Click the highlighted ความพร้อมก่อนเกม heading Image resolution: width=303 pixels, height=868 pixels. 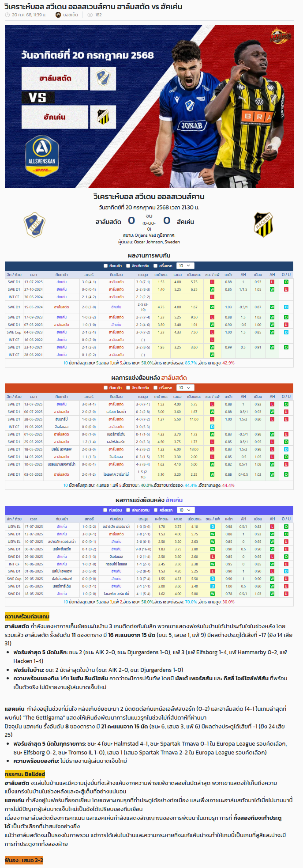click(27, 616)
